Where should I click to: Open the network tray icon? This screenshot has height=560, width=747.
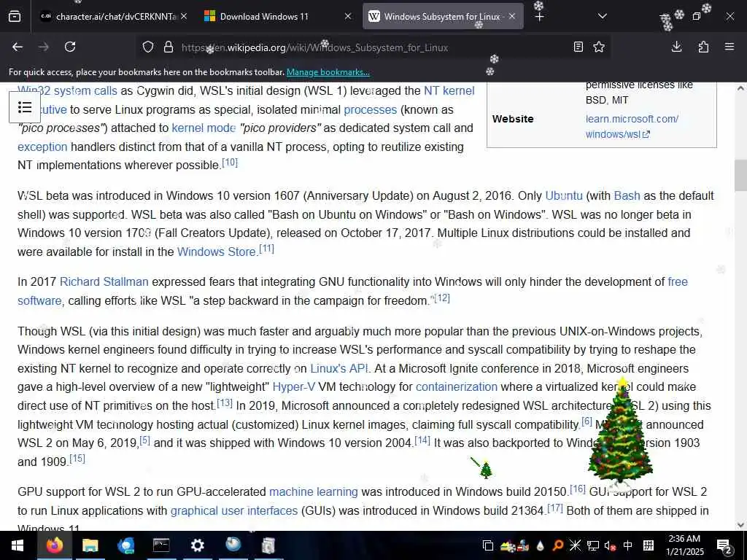pos(593,545)
